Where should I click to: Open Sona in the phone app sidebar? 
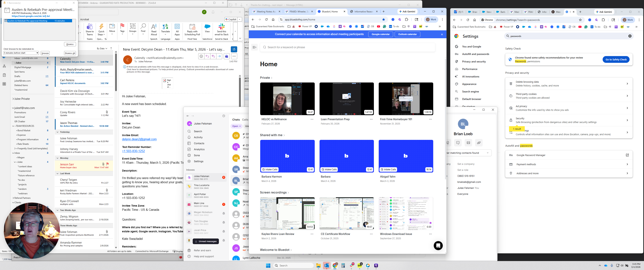[x=197, y=155]
